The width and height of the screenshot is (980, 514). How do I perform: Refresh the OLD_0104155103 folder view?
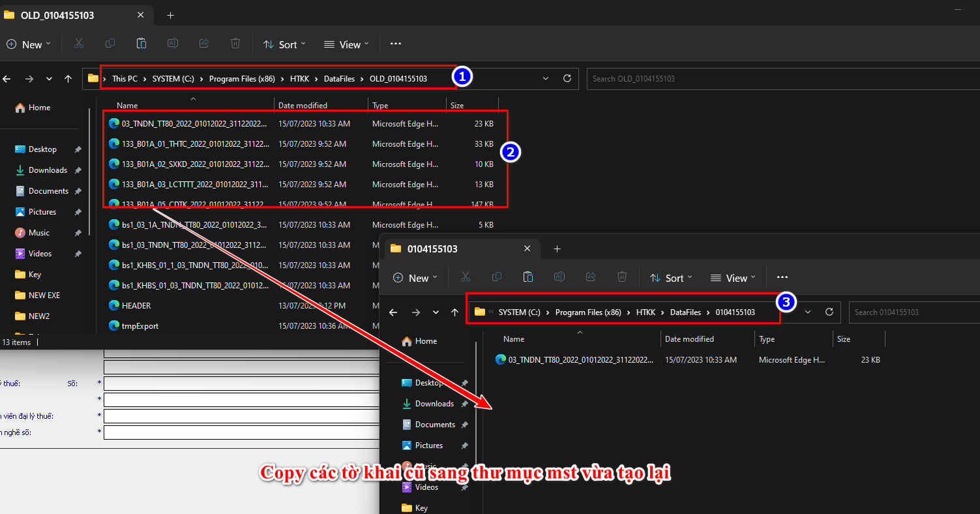[x=567, y=78]
